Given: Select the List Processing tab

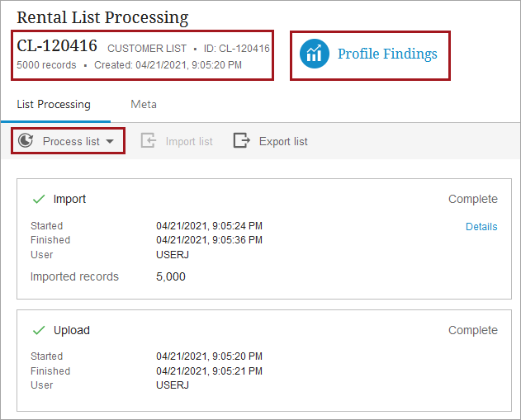Looking at the screenshot, I should point(54,105).
